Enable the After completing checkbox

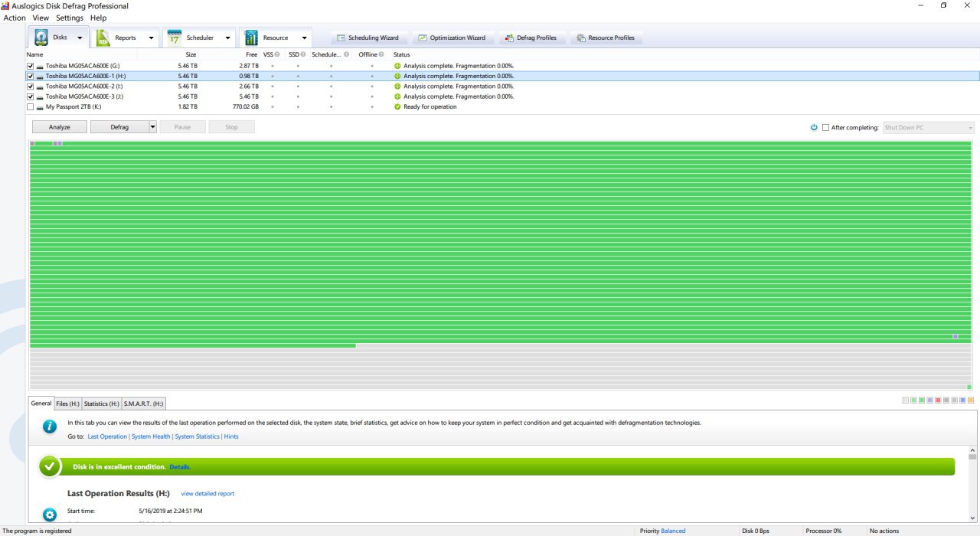click(825, 127)
